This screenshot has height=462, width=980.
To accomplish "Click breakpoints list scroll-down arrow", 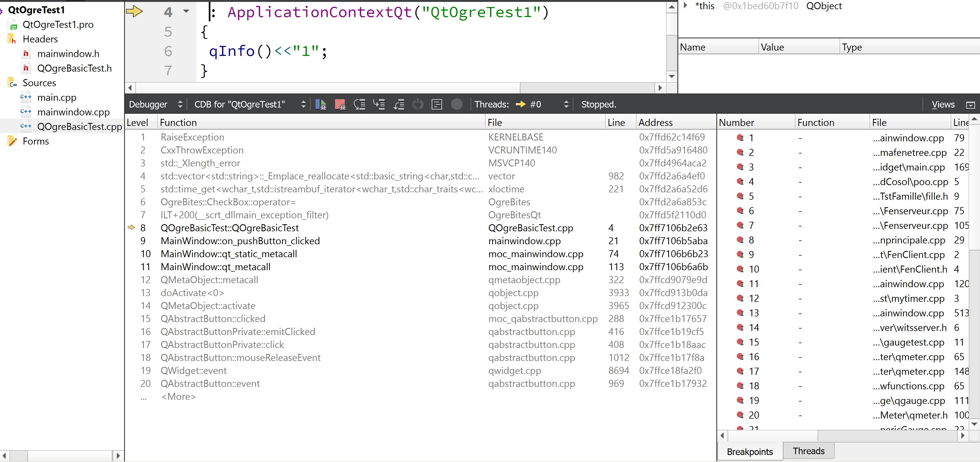I will click(x=974, y=424).
